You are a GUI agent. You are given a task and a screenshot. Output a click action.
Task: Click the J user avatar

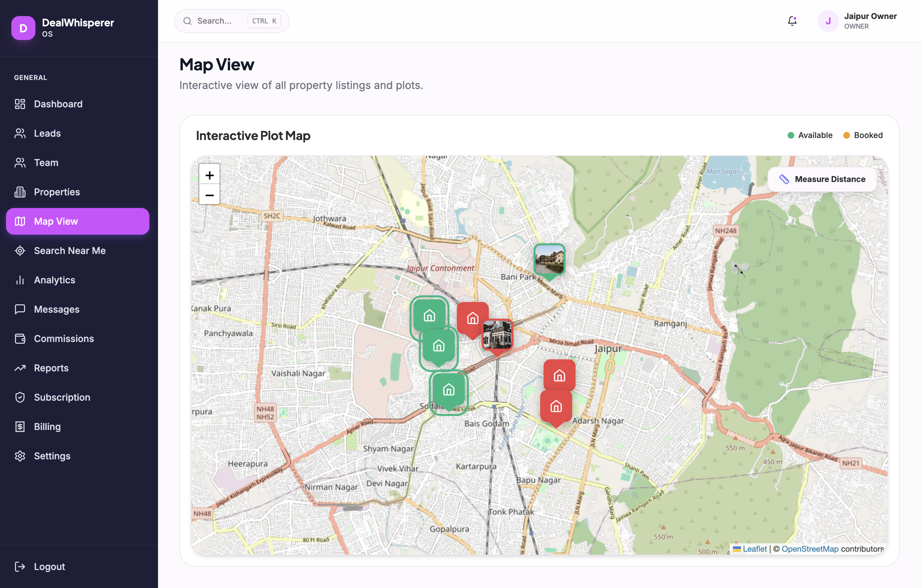click(x=828, y=21)
